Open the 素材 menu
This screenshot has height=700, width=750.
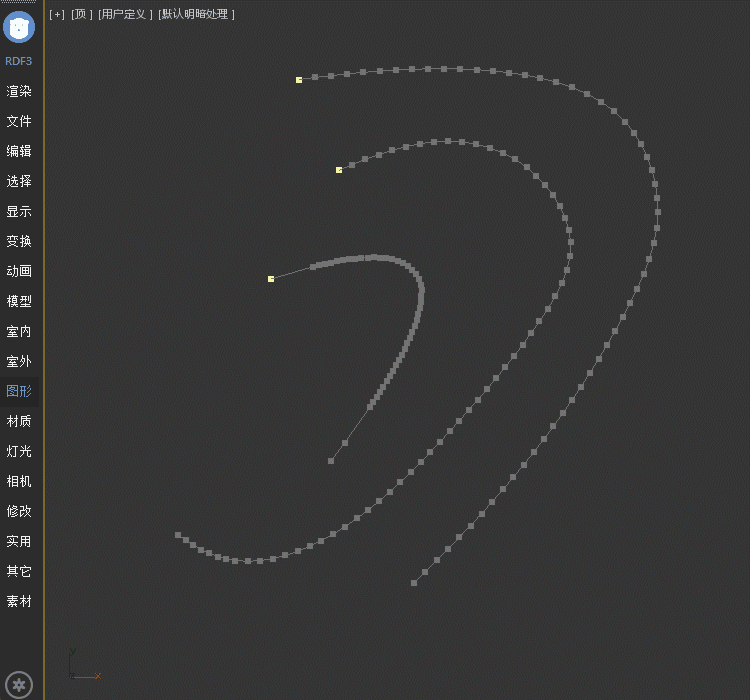tap(19, 601)
